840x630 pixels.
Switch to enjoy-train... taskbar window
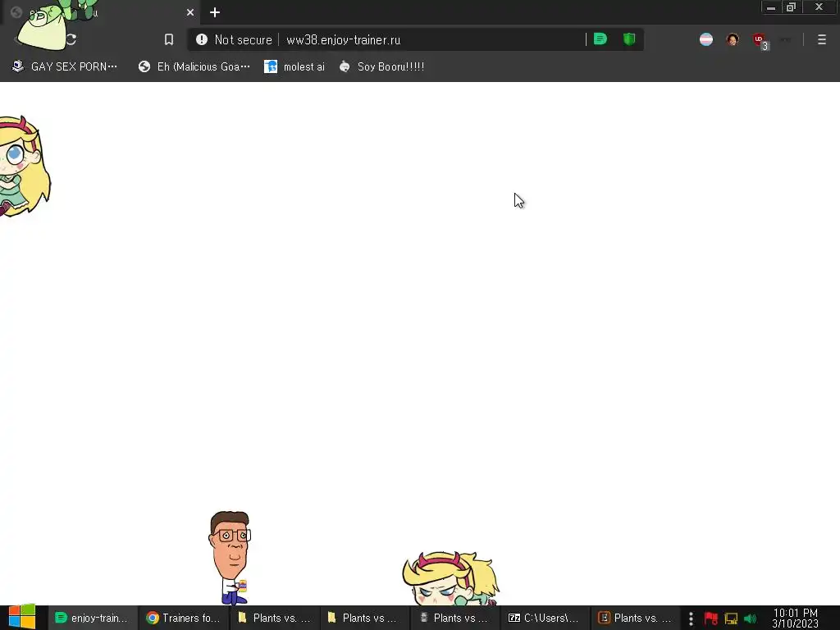[93, 618]
